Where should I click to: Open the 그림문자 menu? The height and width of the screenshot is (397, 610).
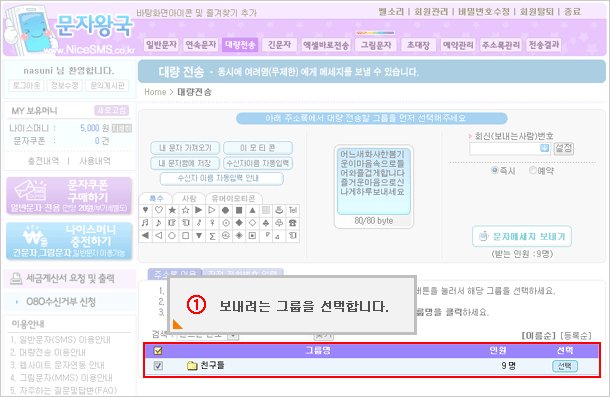[x=376, y=45]
